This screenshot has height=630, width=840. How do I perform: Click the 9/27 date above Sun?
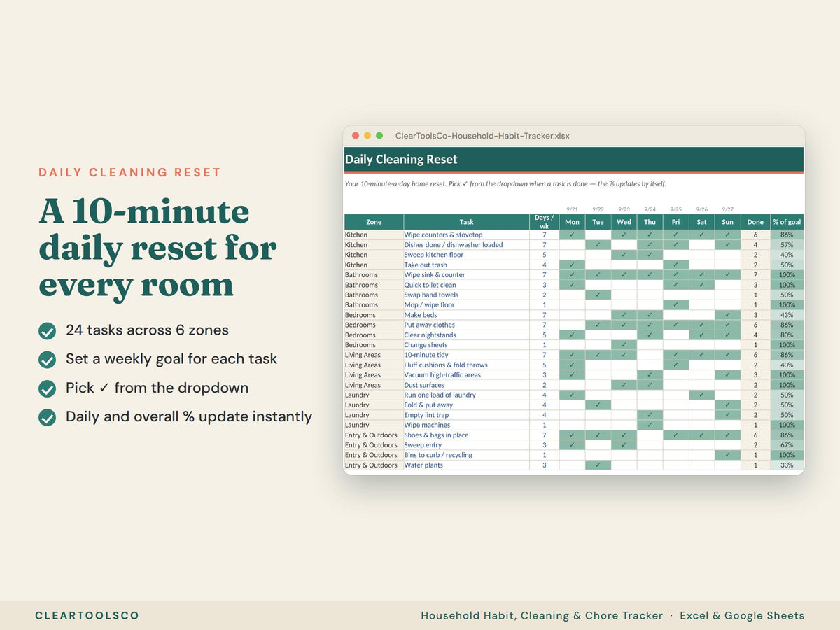coord(728,209)
